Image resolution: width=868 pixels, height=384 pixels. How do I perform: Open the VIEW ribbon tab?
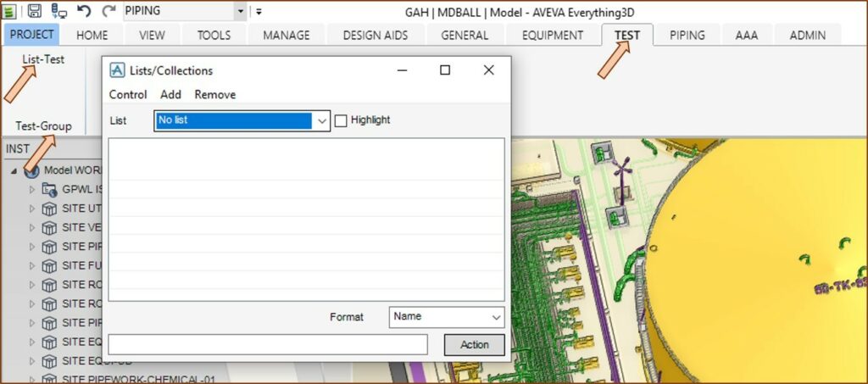152,36
